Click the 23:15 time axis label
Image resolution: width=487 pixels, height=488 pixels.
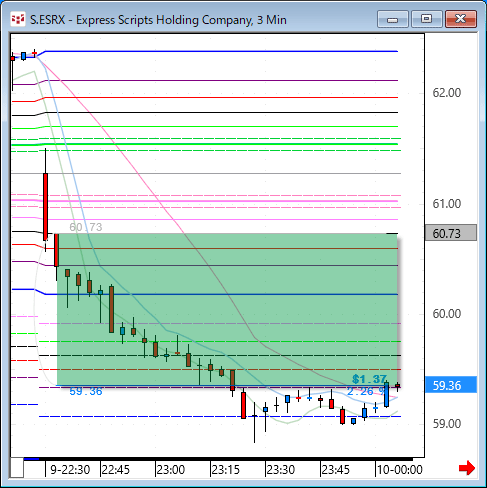pos(226,470)
